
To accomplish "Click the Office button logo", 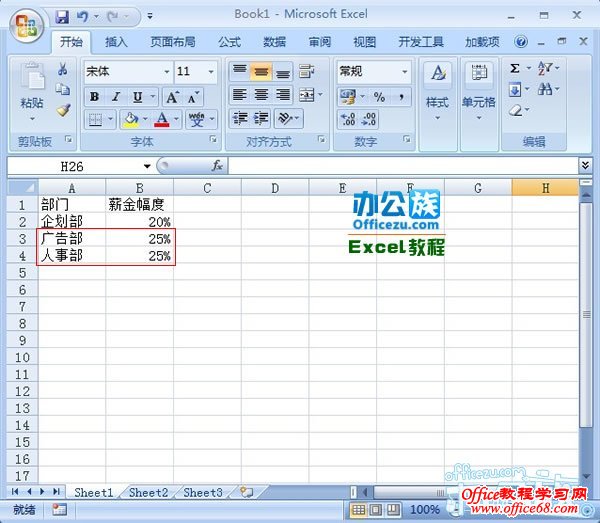I will [x=26, y=26].
